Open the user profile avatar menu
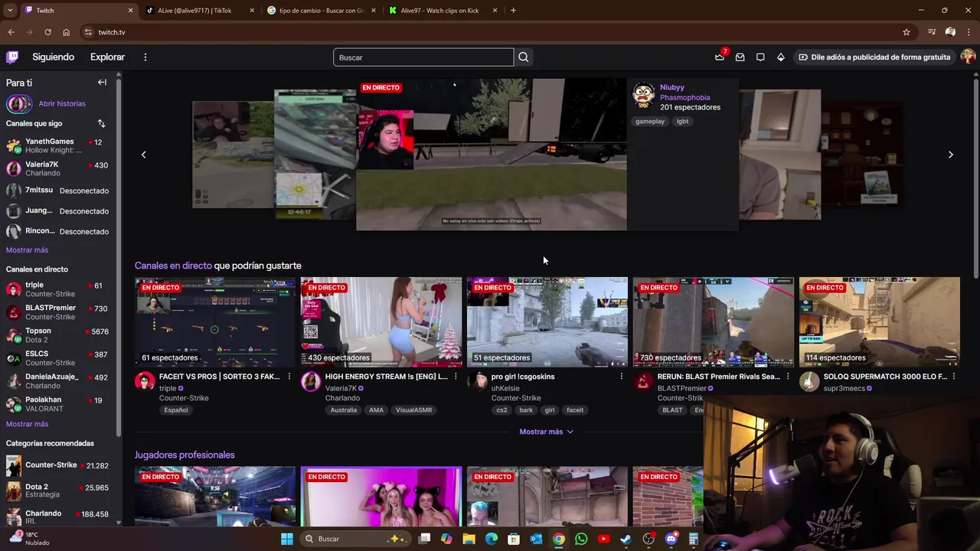The height and width of the screenshot is (551, 980). pyautogui.click(x=968, y=57)
